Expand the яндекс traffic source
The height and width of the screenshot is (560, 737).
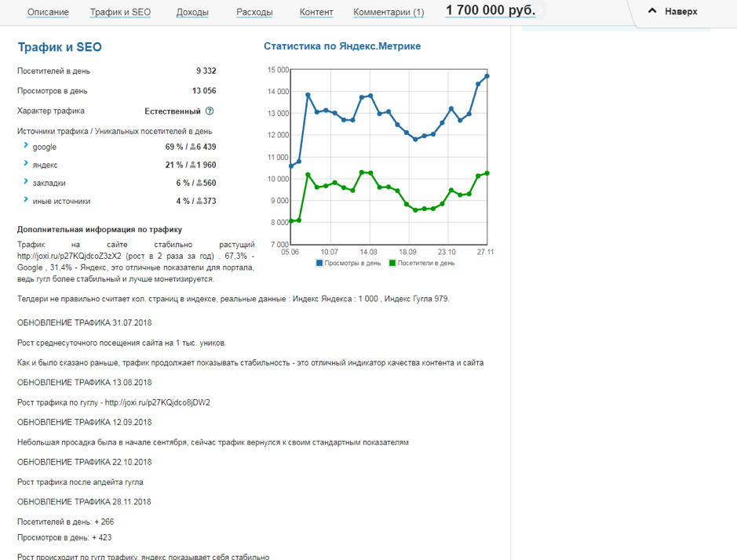pos(26,163)
